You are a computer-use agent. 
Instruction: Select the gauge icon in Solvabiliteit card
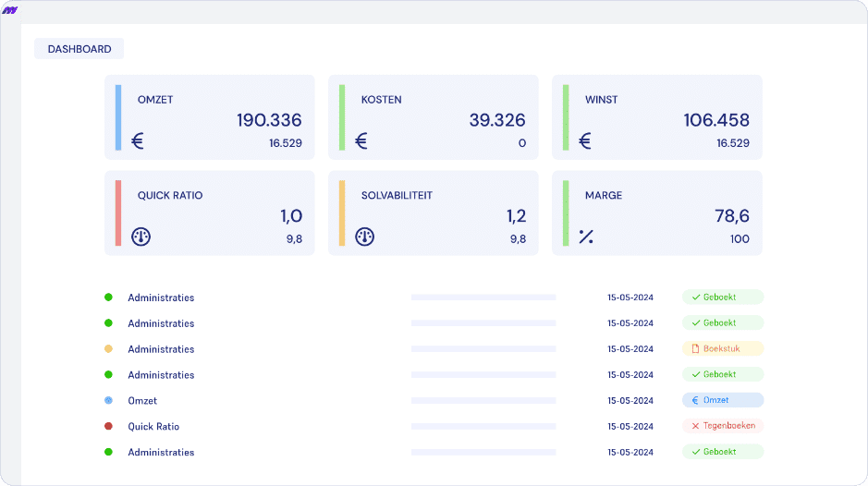point(365,237)
